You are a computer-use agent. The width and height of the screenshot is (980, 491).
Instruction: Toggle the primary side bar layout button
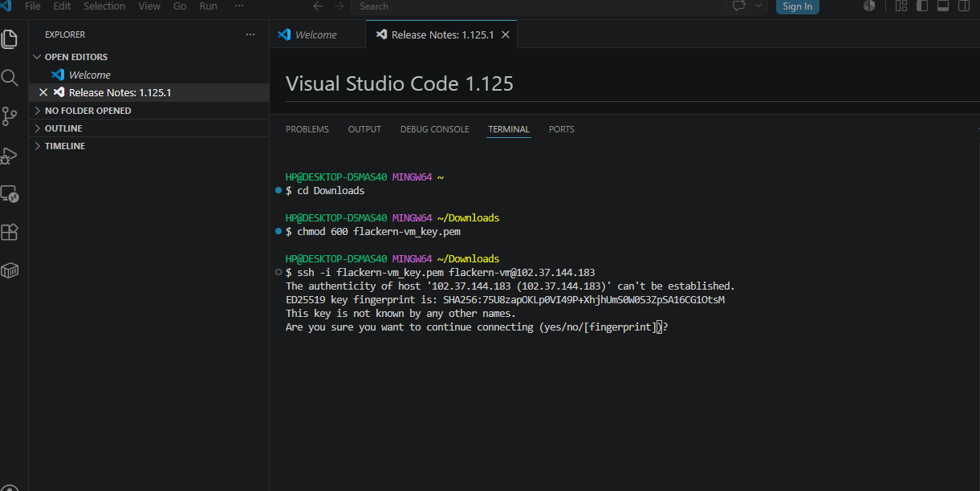[x=922, y=6]
